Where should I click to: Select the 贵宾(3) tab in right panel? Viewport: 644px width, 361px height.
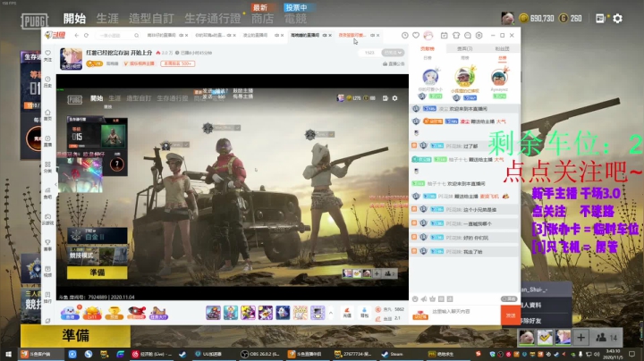[464, 49]
